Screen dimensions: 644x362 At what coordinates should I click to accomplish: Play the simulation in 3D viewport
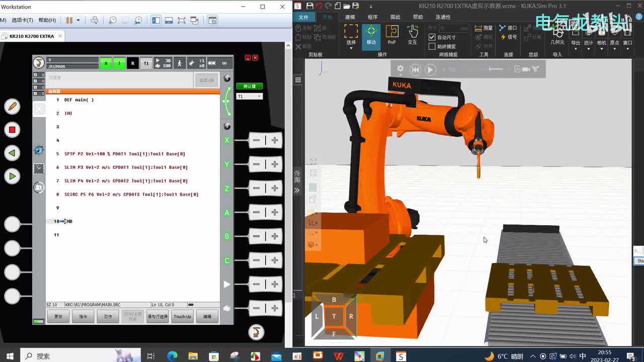tap(430, 70)
